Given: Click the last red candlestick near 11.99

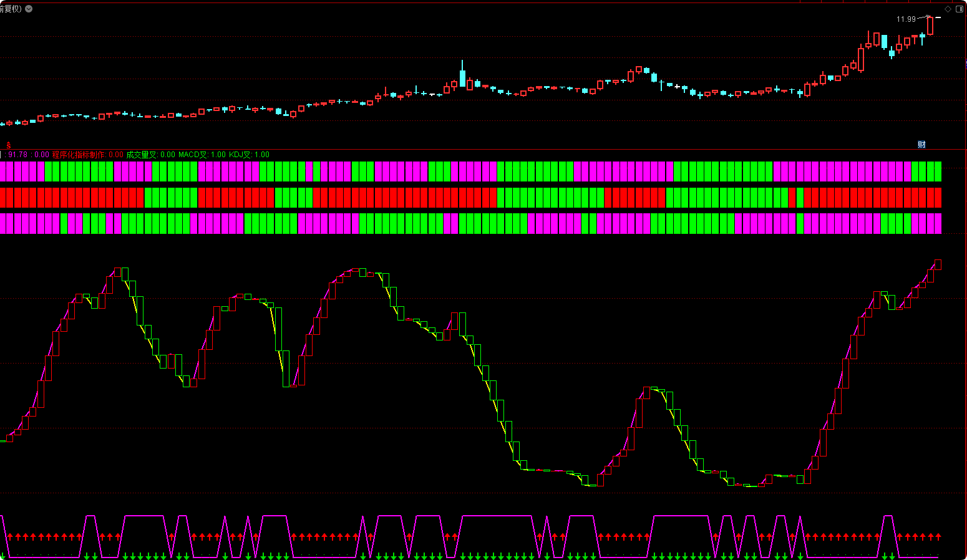Looking at the screenshot, I should (930, 26).
